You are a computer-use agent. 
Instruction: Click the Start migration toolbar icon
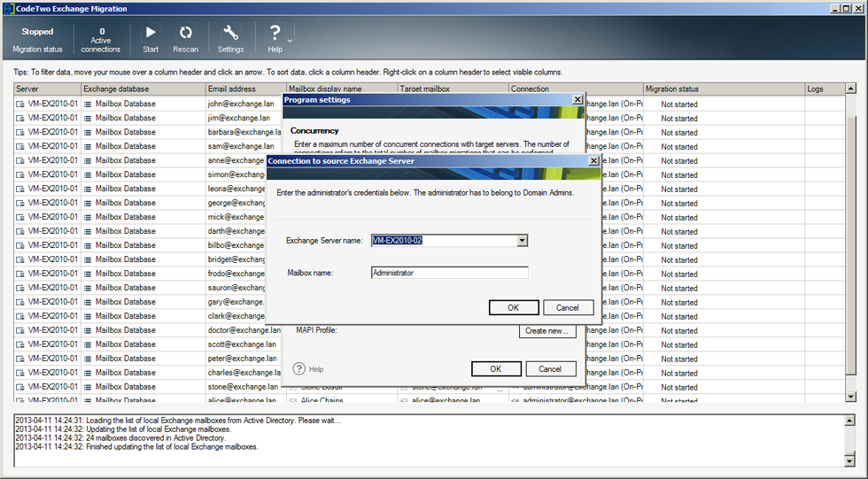tap(151, 33)
